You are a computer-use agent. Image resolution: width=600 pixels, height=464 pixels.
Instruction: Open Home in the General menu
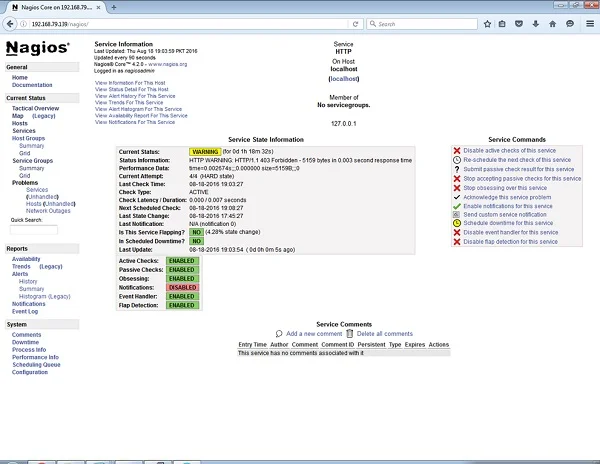pyautogui.click(x=20, y=78)
